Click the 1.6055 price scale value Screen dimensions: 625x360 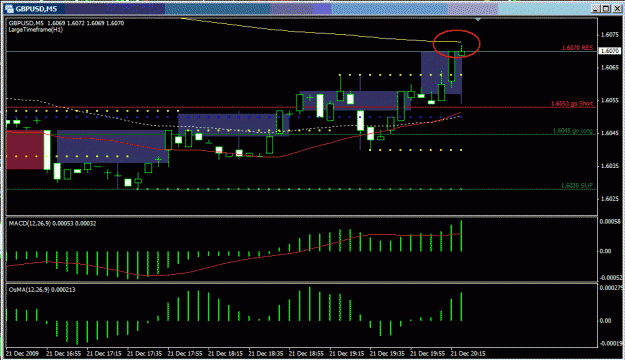(x=610, y=100)
